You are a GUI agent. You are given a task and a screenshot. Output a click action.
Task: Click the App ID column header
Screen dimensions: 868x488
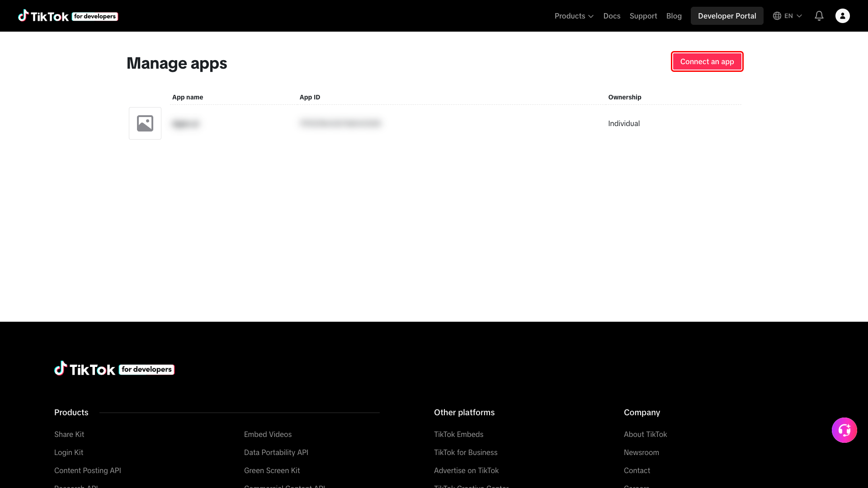310,97
